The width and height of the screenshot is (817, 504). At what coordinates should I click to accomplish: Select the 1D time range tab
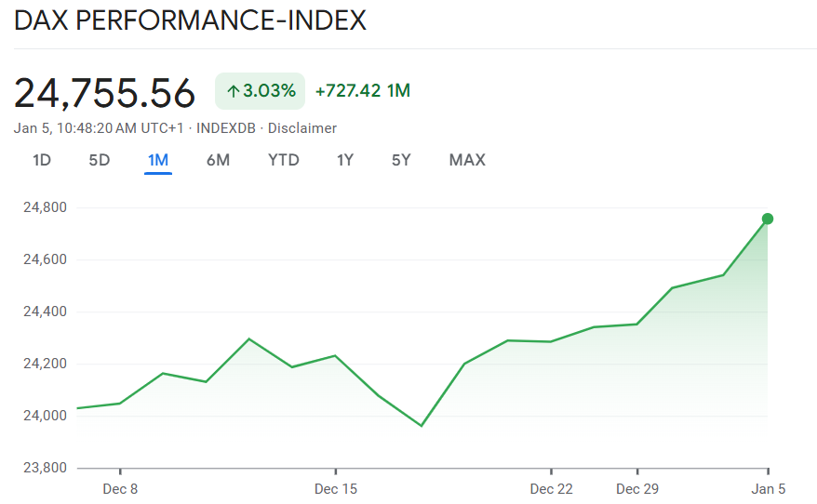42,160
